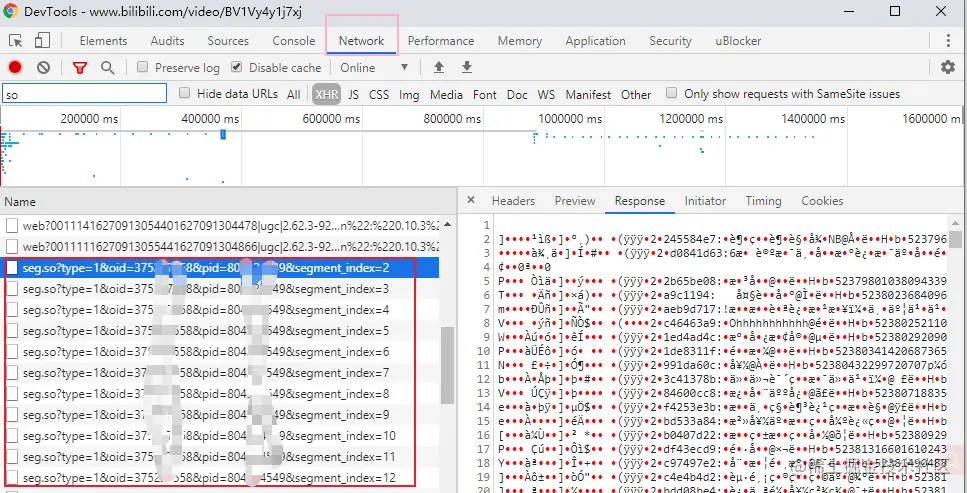Filter requests by All types

click(x=294, y=94)
